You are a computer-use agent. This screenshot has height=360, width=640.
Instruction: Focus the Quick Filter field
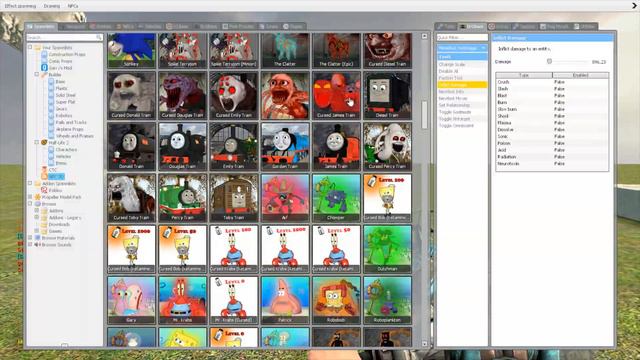pos(462,37)
